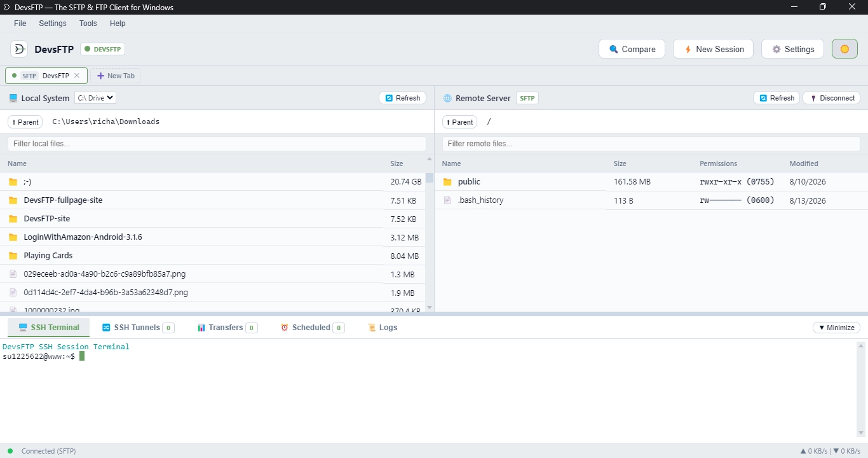Image resolution: width=868 pixels, height=458 pixels.
Task: Click the DevsFTP-site folder icon
Action: coord(13,219)
